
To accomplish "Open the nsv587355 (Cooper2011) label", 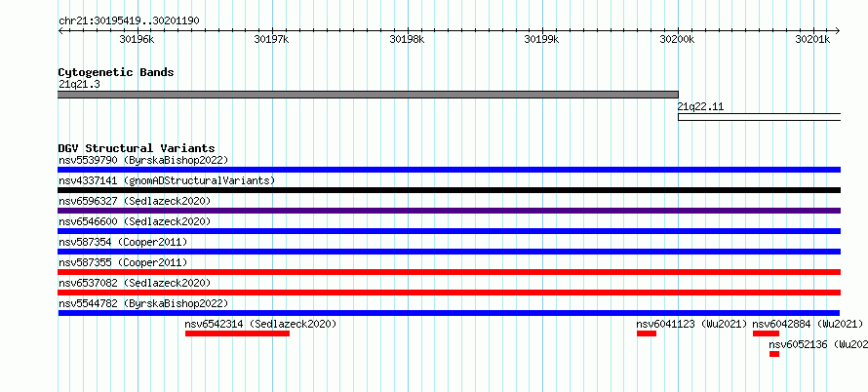I will click(x=123, y=262).
